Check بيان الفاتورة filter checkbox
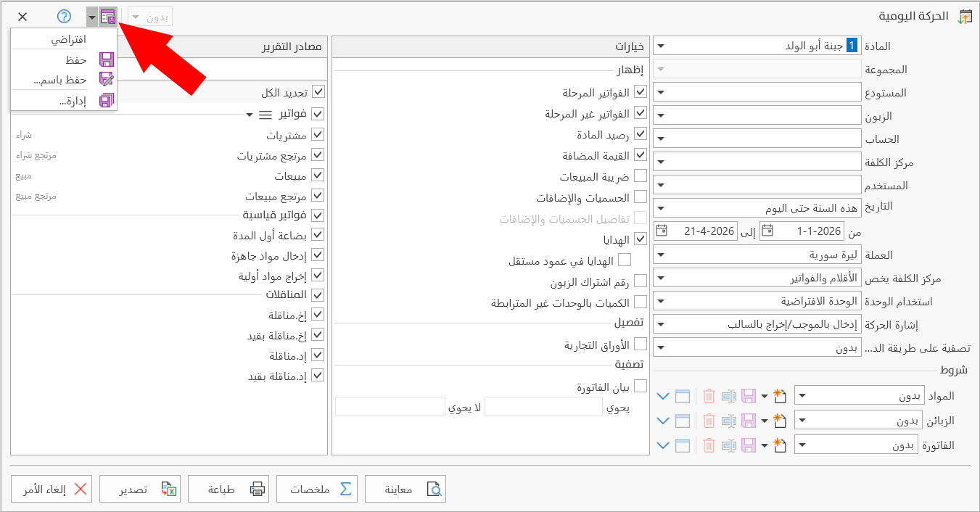980x512 pixels. [641, 386]
